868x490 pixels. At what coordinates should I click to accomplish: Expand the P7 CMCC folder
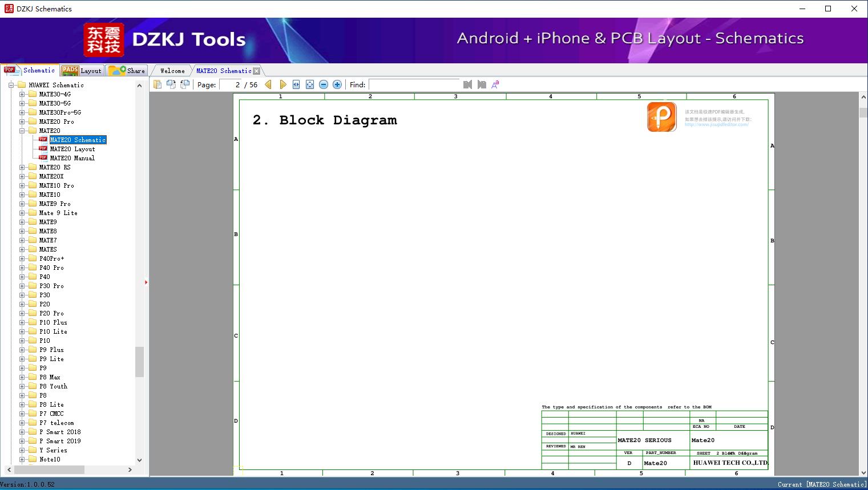click(22, 414)
